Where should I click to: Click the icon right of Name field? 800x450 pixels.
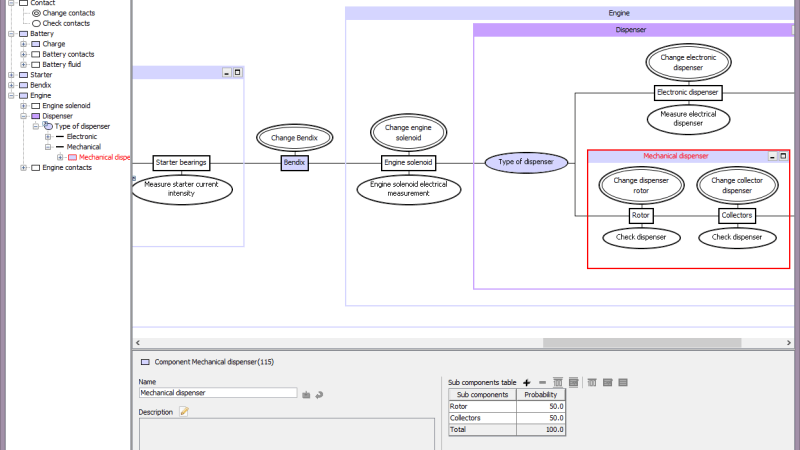click(306, 394)
